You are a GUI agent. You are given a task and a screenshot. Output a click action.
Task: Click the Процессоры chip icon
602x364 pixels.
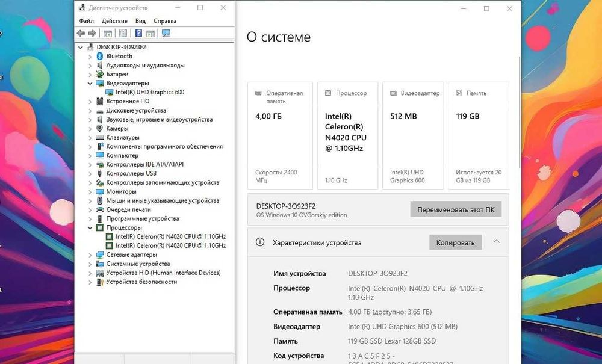[100, 227]
